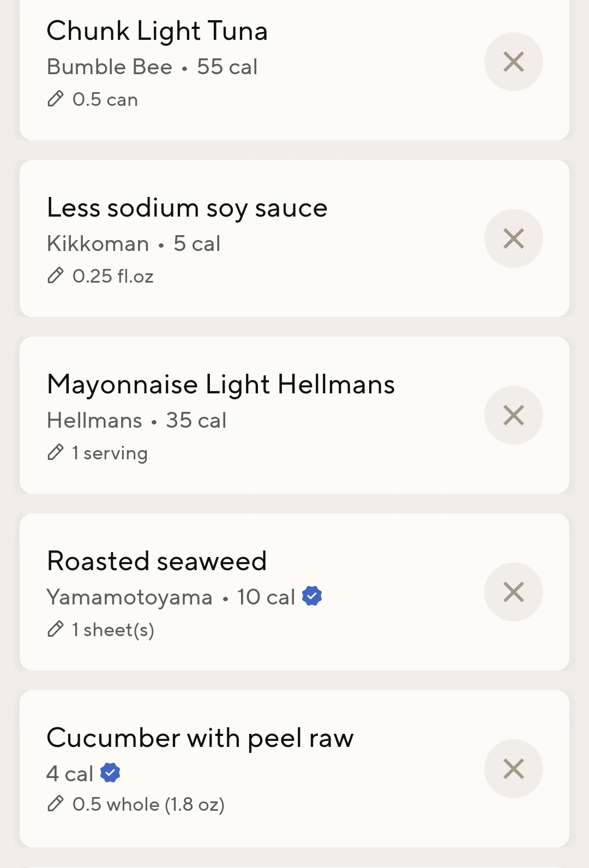Change the 0.5 can serving size

tap(105, 99)
